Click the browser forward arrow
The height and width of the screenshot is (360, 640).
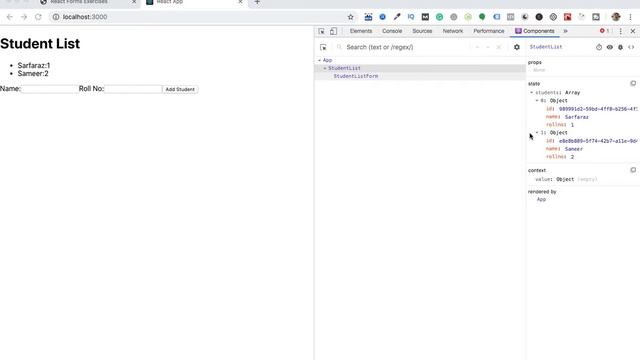[x=24, y=17]
